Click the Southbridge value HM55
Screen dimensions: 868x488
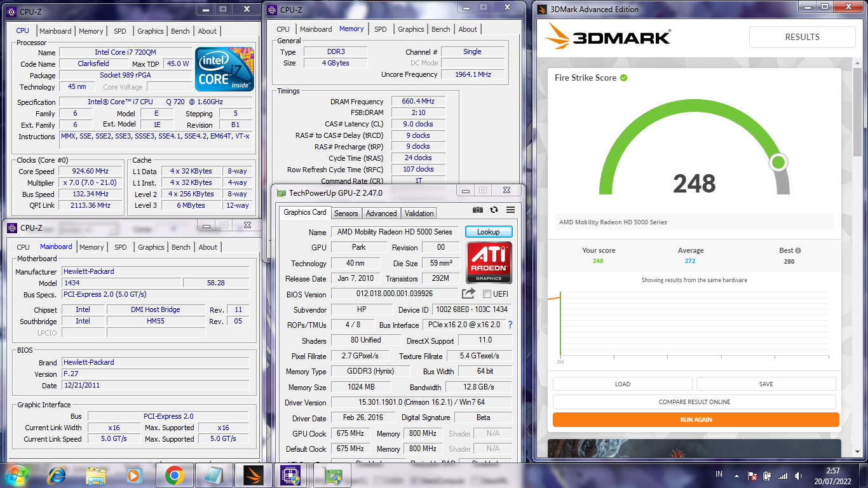point(155,321)
